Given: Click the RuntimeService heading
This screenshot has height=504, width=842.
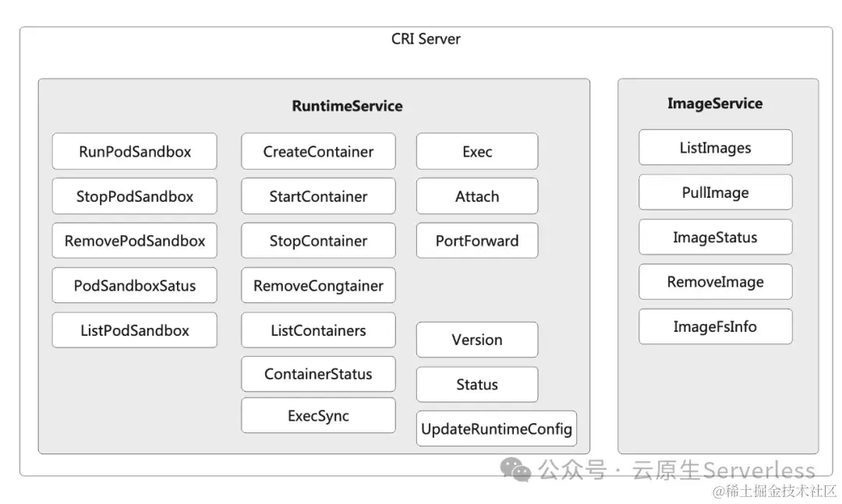Looking at the screenshot, I should pyautogui.click(x=348, y=106).
